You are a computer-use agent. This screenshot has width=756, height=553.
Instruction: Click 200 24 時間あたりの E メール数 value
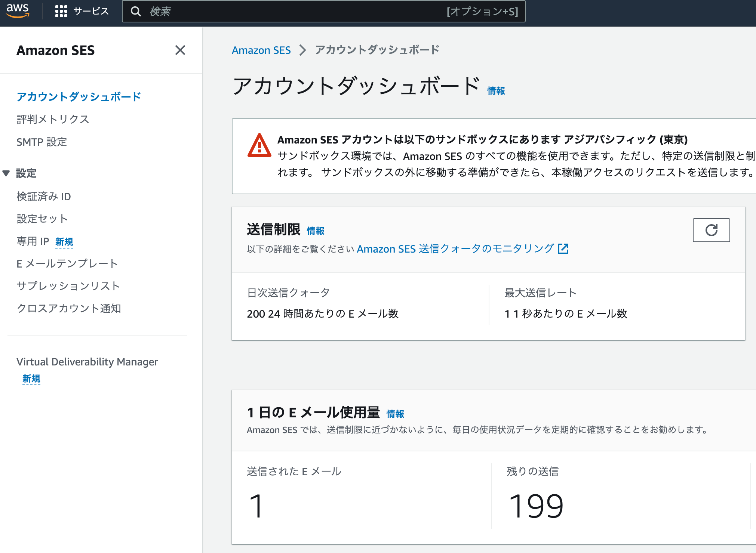(323, 313)
